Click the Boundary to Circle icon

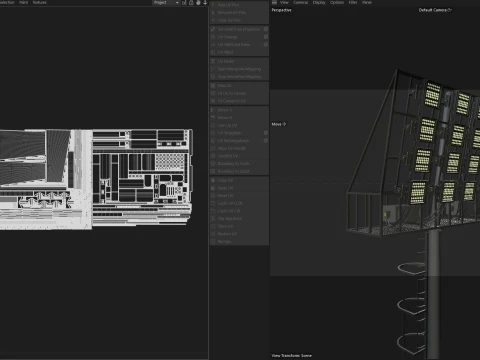213,163
